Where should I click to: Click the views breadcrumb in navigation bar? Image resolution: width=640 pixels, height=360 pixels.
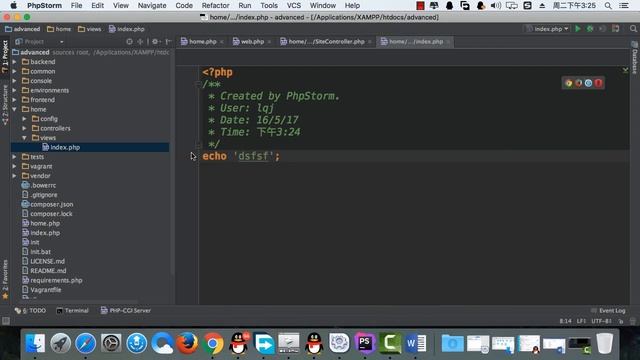(x=89, y=29)
